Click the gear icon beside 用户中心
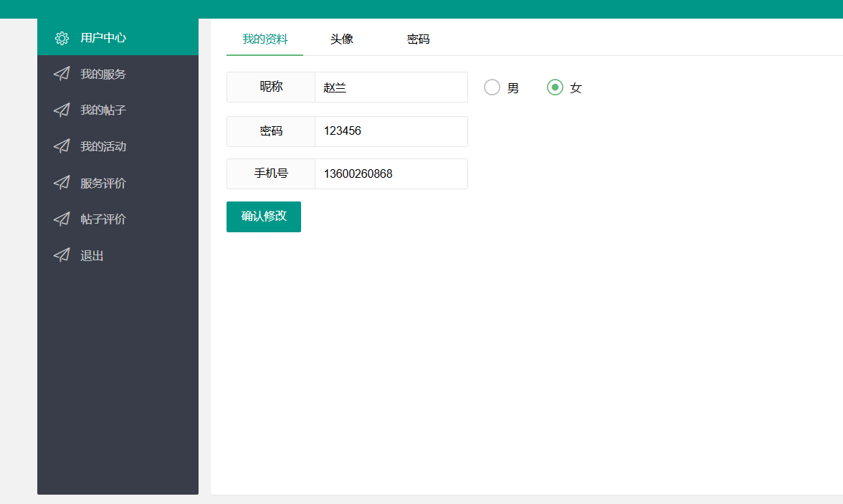843x504 pixels. tap(62, 38)
